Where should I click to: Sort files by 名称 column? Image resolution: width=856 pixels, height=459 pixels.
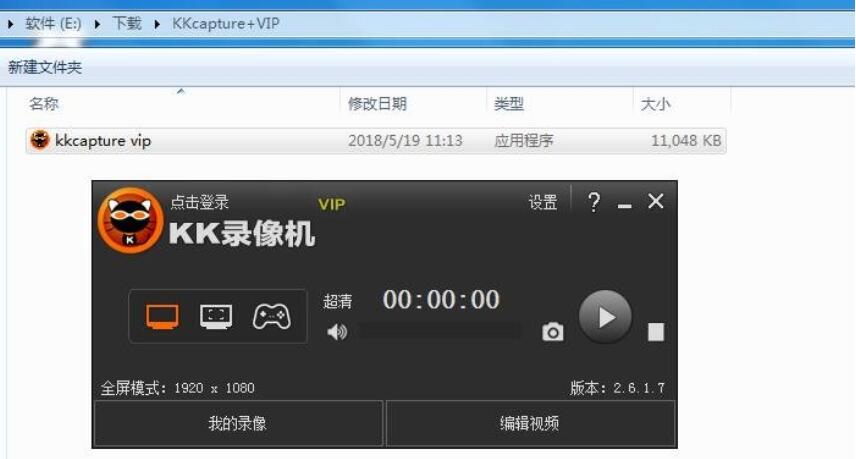[44, 104]
